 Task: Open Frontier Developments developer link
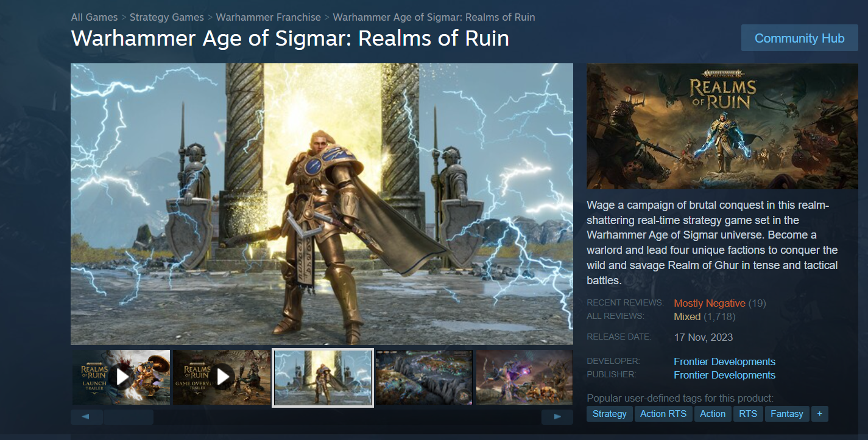click(724, 361)
